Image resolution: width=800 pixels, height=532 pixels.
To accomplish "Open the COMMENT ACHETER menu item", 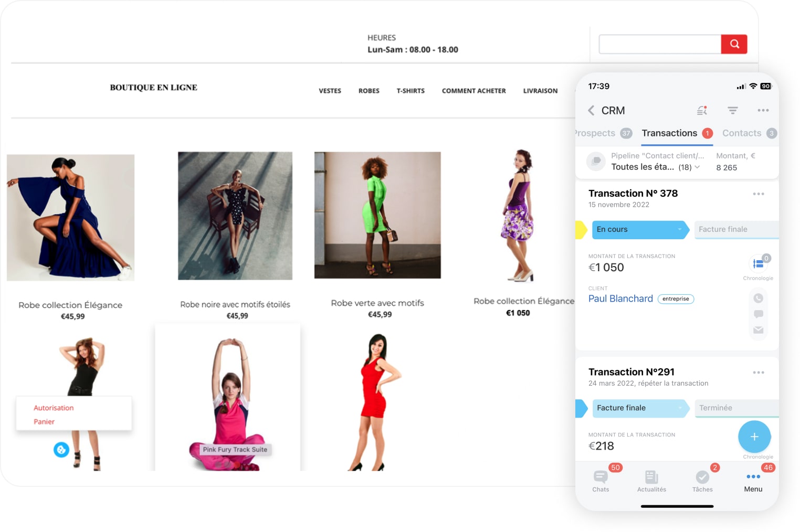I will pos(473,91).
